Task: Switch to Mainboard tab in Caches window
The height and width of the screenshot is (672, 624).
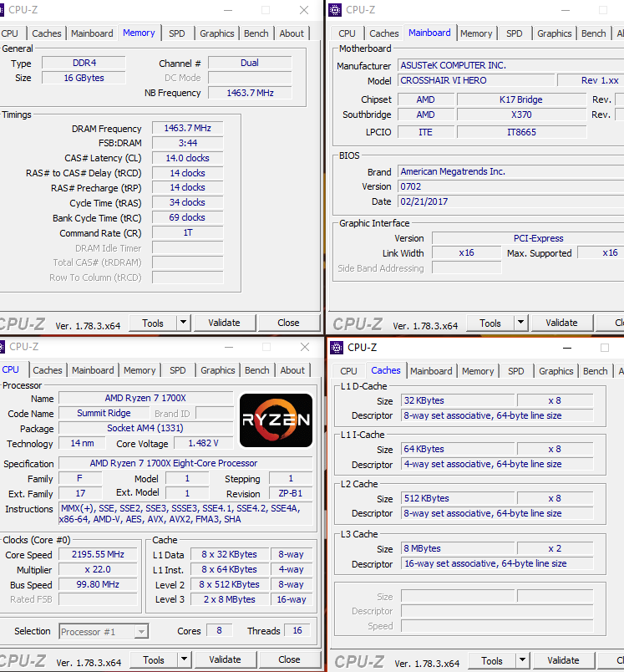Action: click(431, 371)
